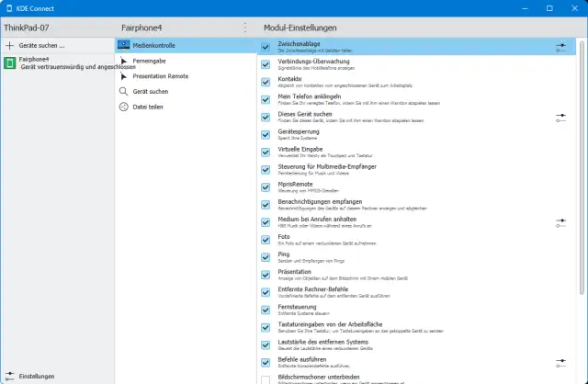Toggle Benachrichtigungen empfangen checkbox

tap(266, 205)
